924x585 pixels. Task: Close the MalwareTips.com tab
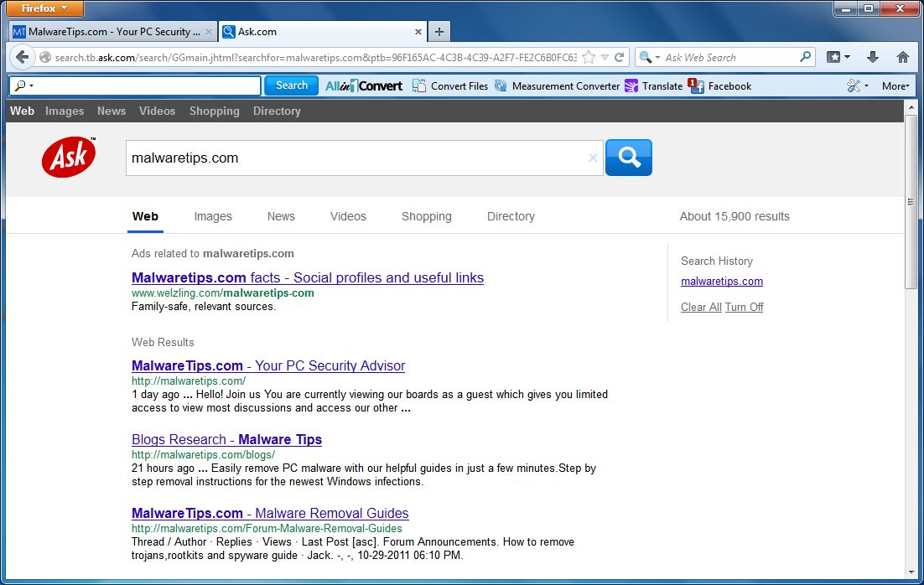tap(209, 32)
